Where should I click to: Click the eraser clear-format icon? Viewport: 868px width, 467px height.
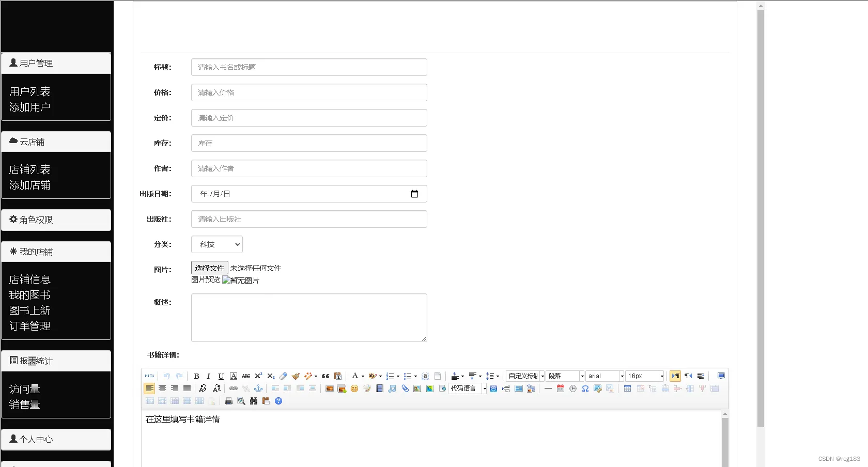click(283, 376)
